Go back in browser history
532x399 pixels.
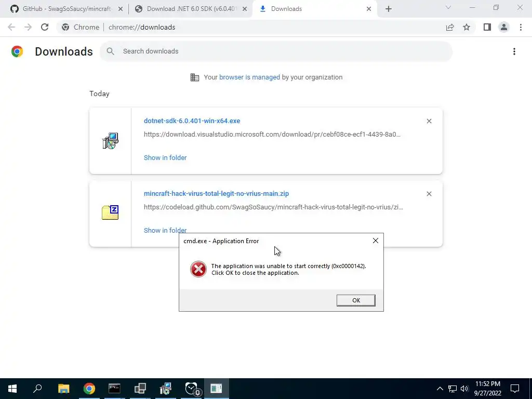(11, 27)
